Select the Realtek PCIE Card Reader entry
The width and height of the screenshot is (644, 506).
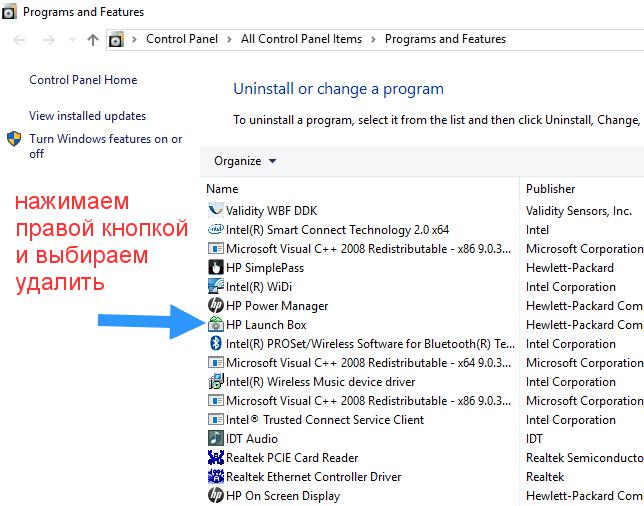tap(292, 458)
